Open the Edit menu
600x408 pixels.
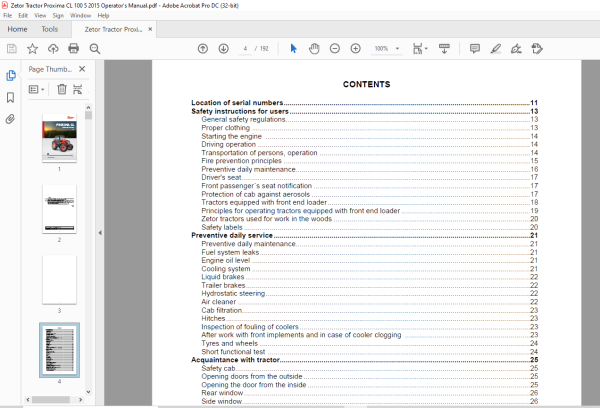[x=23, y=16]
